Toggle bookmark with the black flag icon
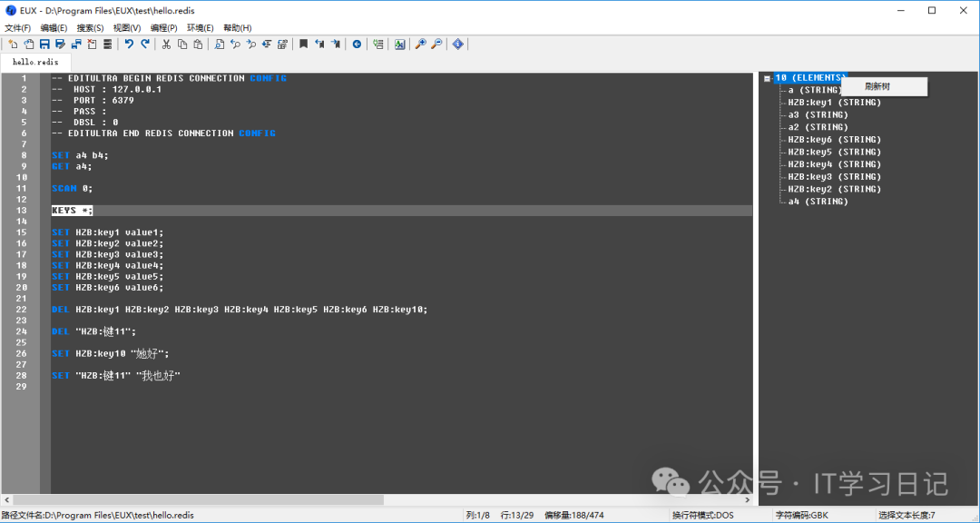Image resolution: width=980 pixels, height=523 pixels. pyautogui.click(x=303, y=44)
